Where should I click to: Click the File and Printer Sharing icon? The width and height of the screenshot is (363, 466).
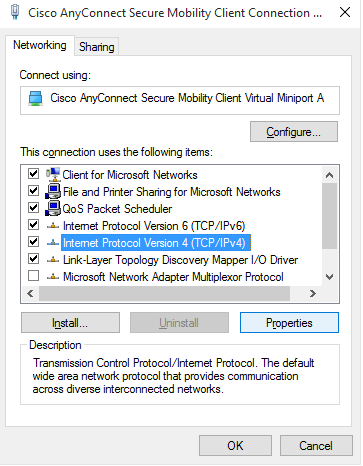(53, 191)
